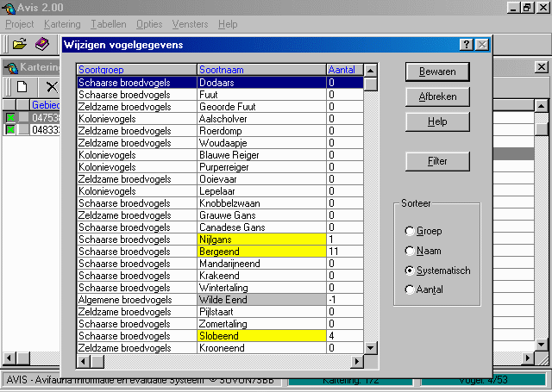Select the grey Wilde Eend cell
This screenshot has width=552, height=392.
[x=261, y=300]
